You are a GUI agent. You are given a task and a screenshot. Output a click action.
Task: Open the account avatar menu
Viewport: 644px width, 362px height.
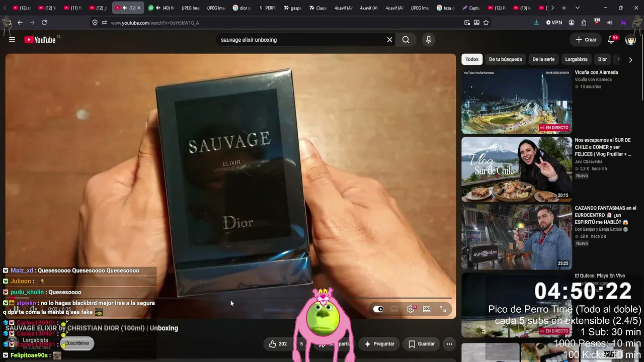point(630,40)
